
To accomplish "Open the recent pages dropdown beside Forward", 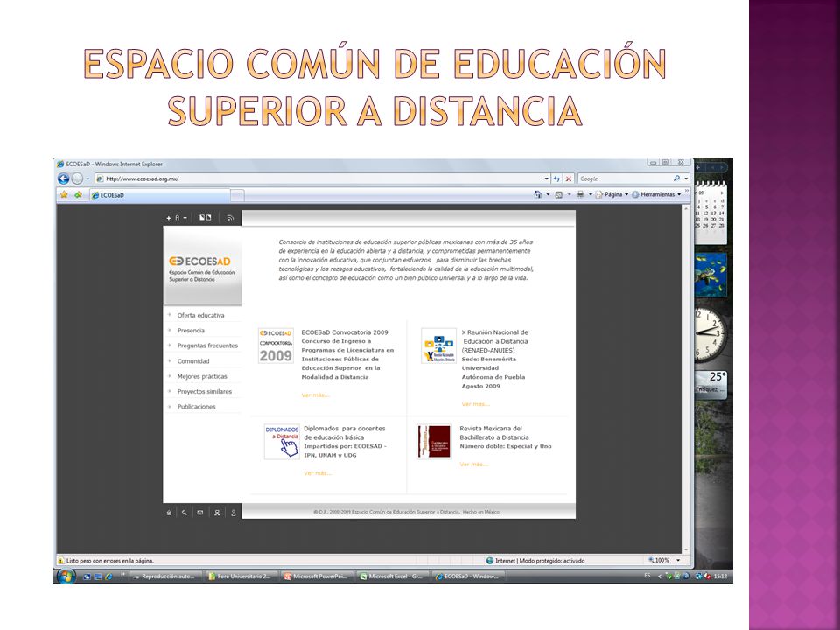I will pyautogui.click(x=87, y=178).
